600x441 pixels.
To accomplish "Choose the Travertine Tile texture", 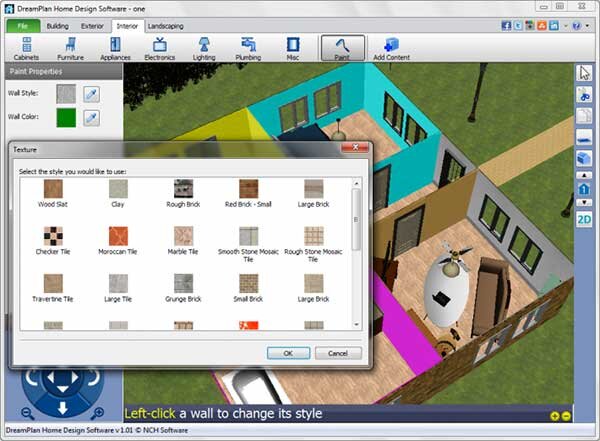I will click(x=53, y=288).
